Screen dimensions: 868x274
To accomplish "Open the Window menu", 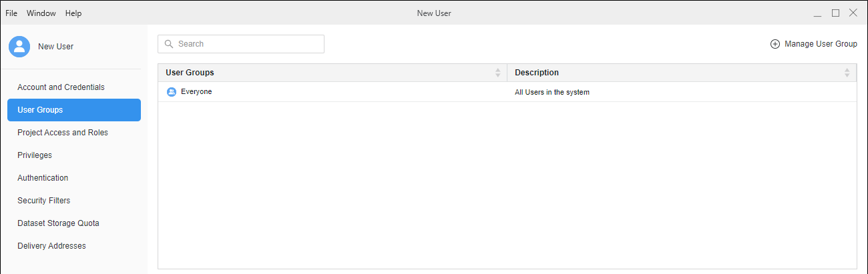I will 41,13.
